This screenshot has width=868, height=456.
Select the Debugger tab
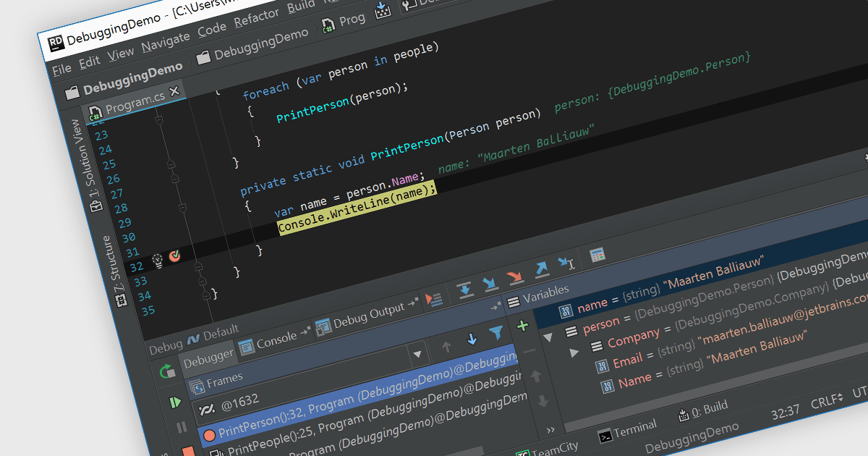[208, 358]
